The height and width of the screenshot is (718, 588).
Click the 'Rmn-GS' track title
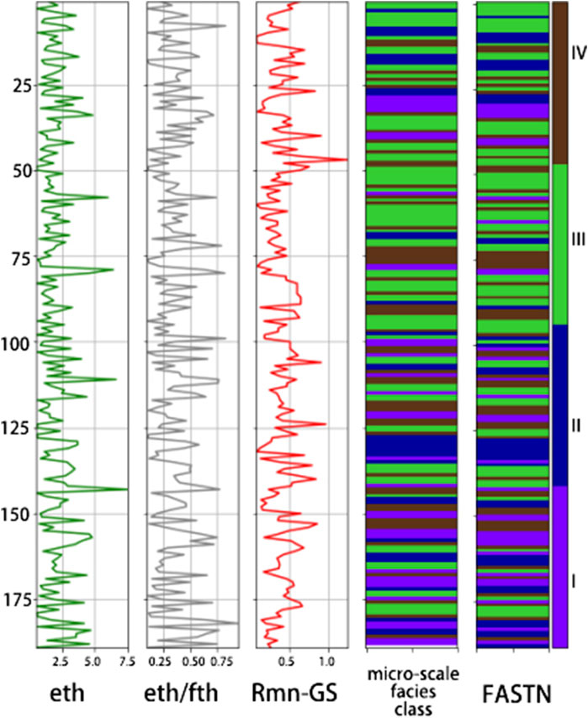[x=294, y=693]
